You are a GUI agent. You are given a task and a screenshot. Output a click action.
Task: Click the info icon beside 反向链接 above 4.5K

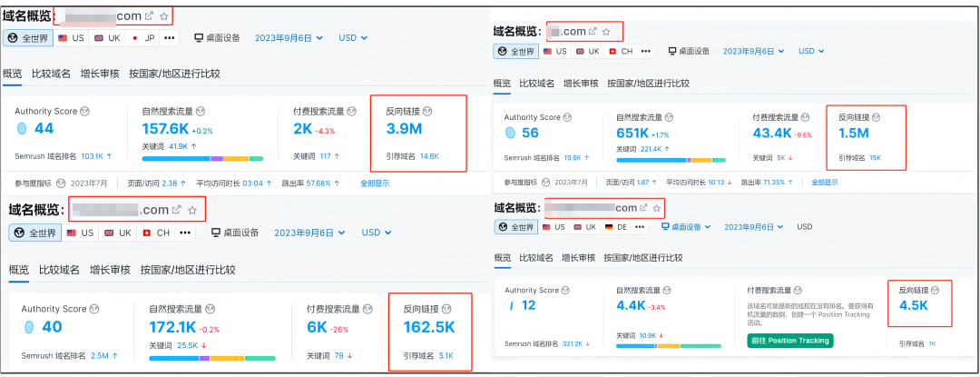point(936,291)
